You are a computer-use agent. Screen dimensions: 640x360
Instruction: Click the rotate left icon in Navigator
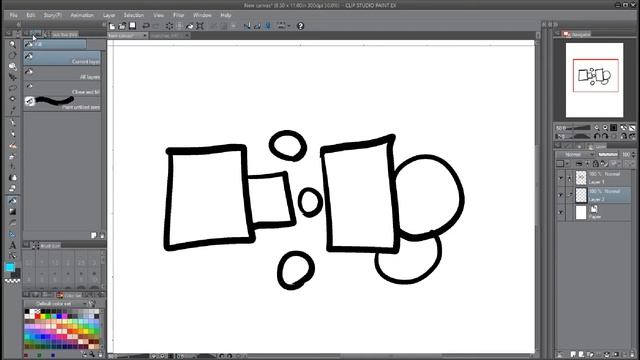pyautogui.click(x=597, y=136)
